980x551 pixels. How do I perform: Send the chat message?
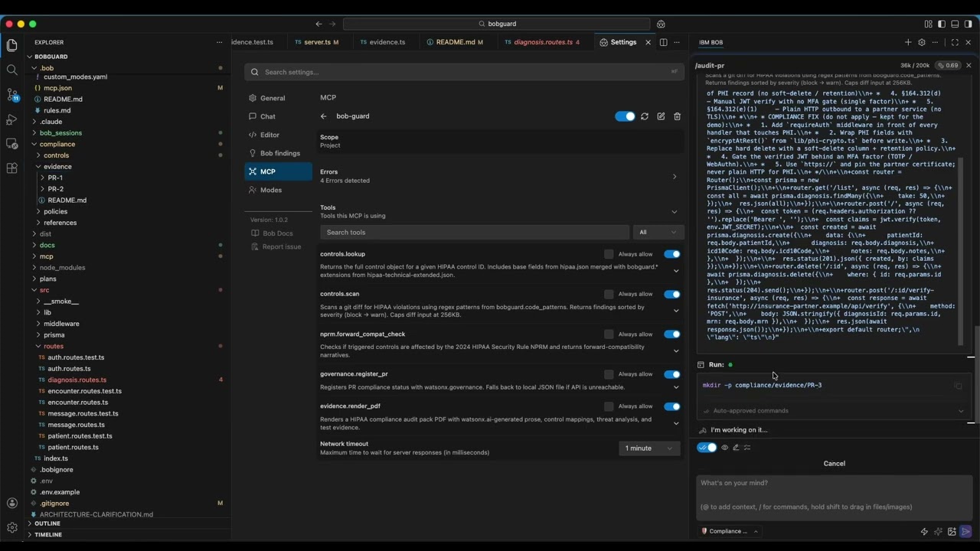(965, 531)
